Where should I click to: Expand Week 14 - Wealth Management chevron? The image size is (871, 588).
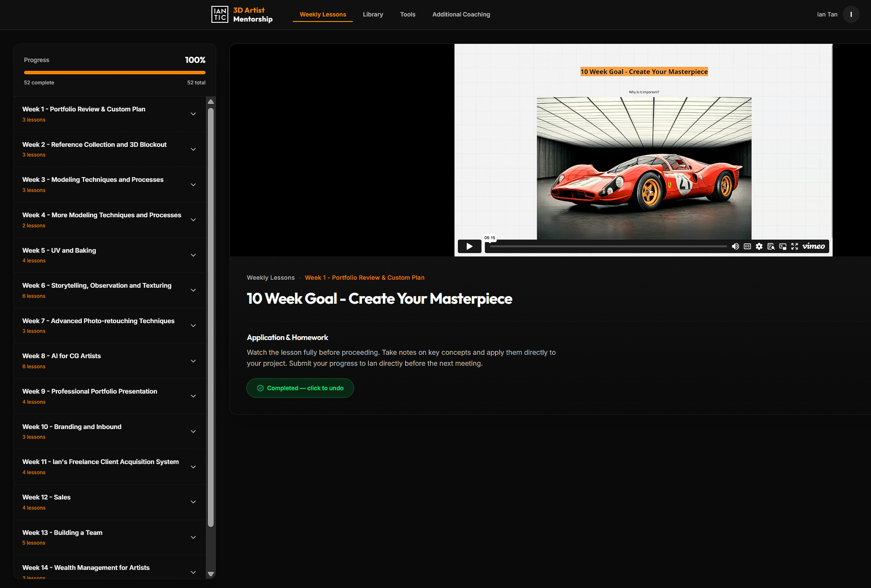193,572
